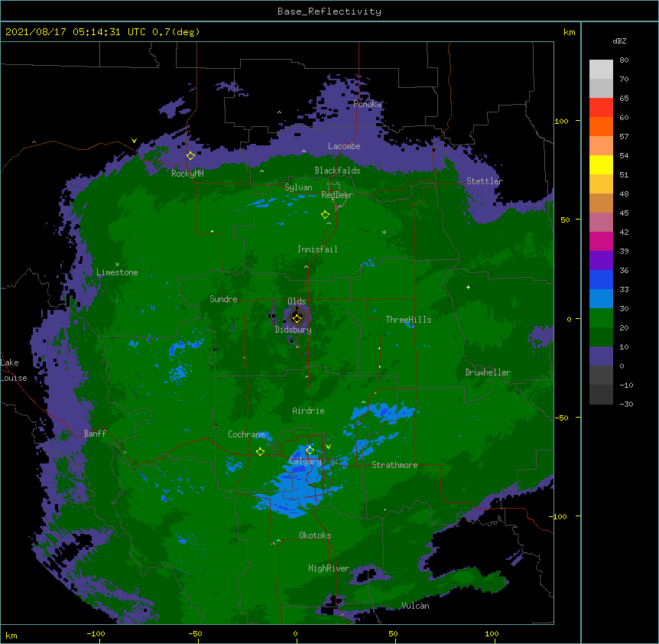Click the yellow V marker northwest of RockyMH

(134, 141)
